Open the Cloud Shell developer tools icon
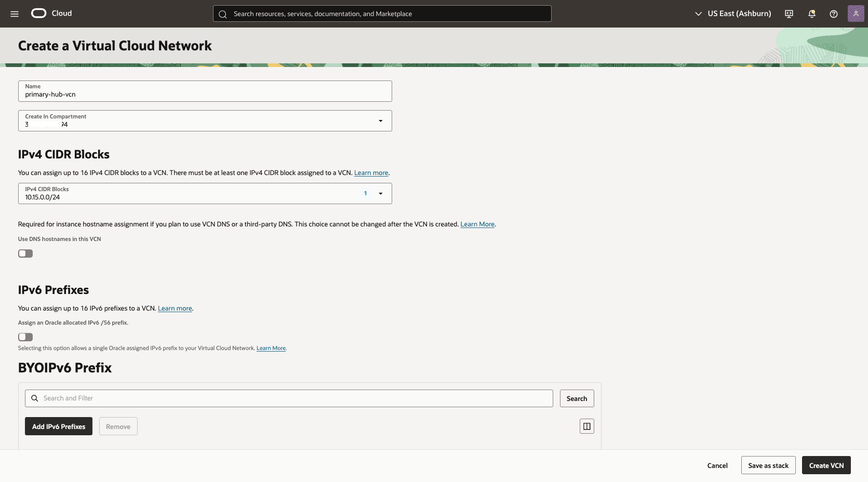Image resolution: width=868 pixels, height=482 pixels. click(x=789, y=14)
